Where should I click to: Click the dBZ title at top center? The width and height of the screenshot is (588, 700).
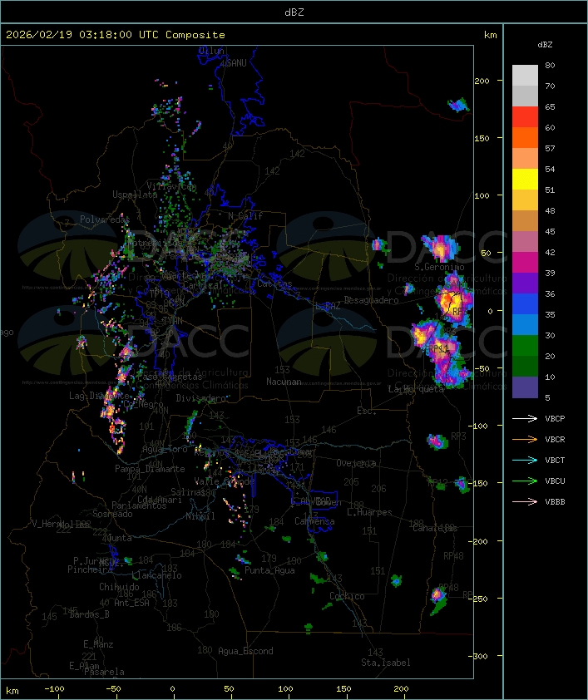click(x=294, y=12)
